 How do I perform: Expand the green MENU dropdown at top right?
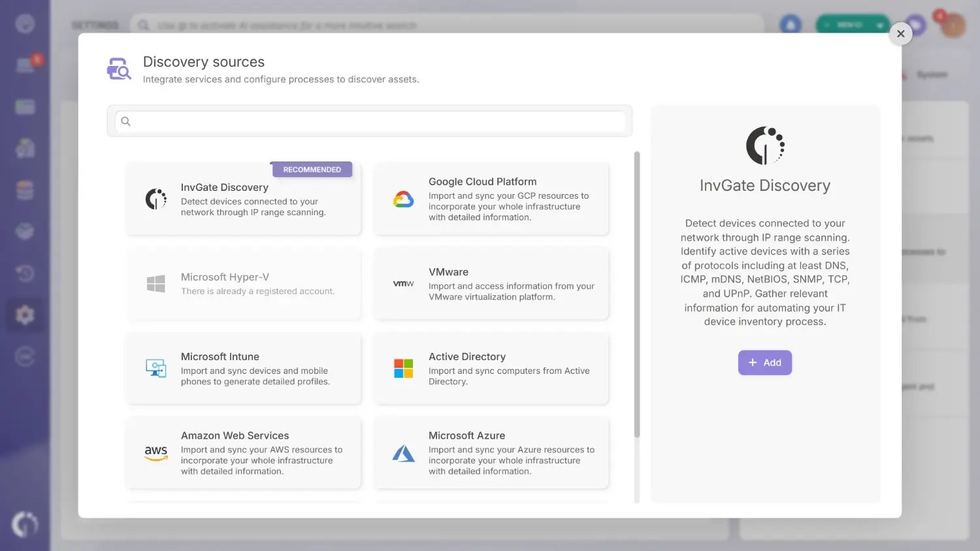tap(852, 24)
